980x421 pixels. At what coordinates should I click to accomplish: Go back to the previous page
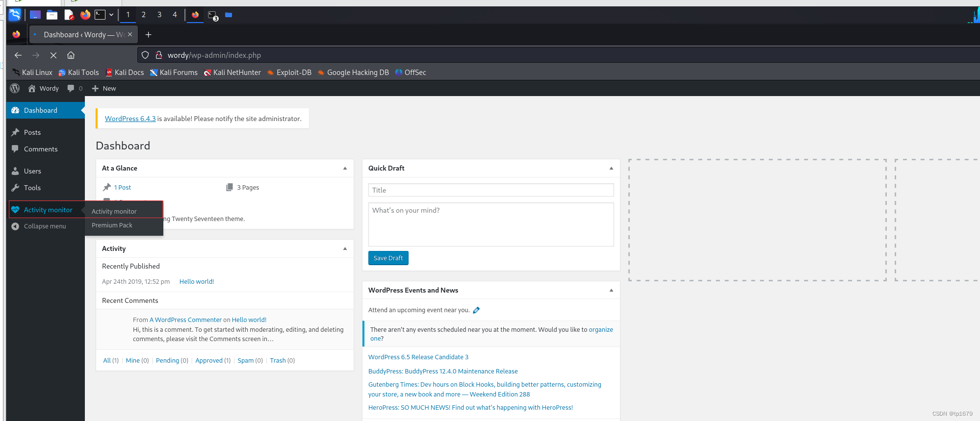[18, 55]
